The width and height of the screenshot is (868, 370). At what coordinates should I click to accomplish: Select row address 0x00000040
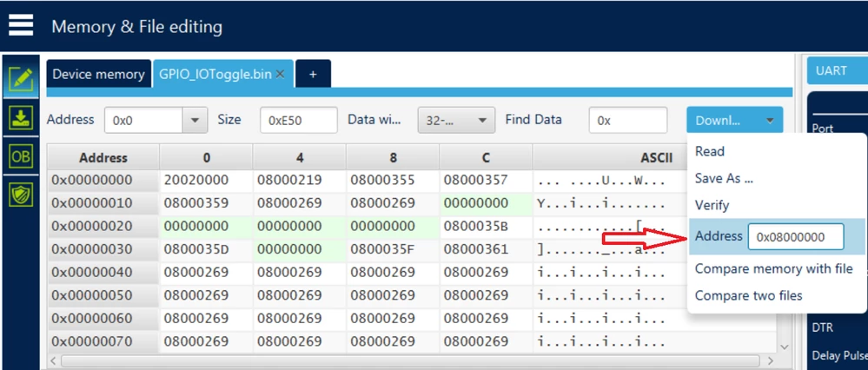coord(103,273)
